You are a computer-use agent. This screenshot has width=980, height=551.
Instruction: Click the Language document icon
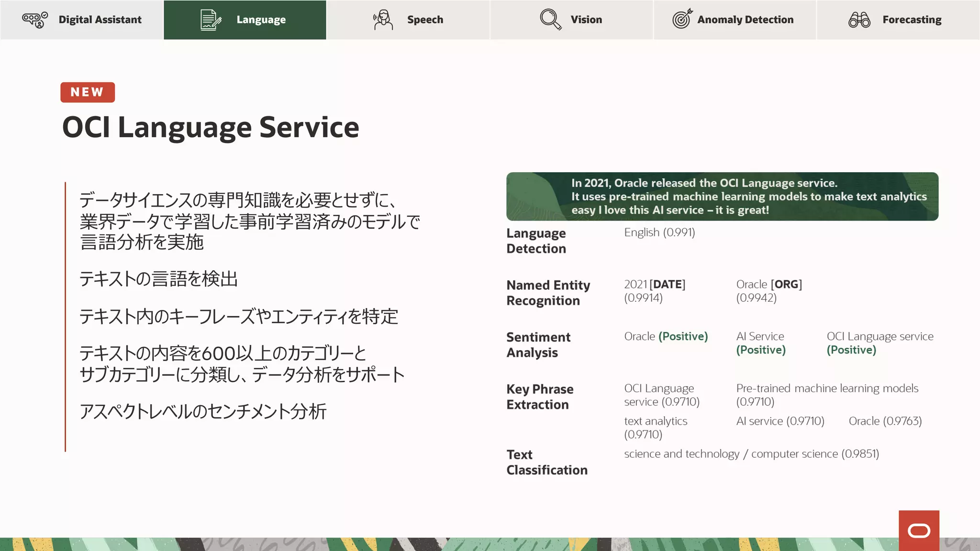(211, 20)
